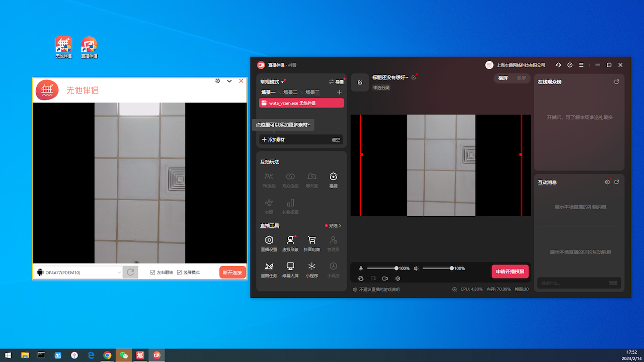644x362 pixels.
Task: Click 不建议直播的游戏说明 notice
Action: (x=376, y=290)
